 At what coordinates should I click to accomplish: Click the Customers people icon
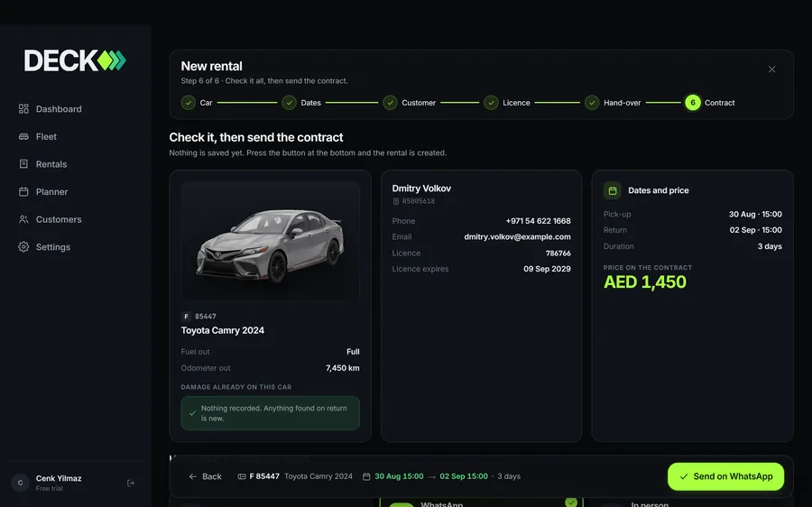(x=23, y=219)
